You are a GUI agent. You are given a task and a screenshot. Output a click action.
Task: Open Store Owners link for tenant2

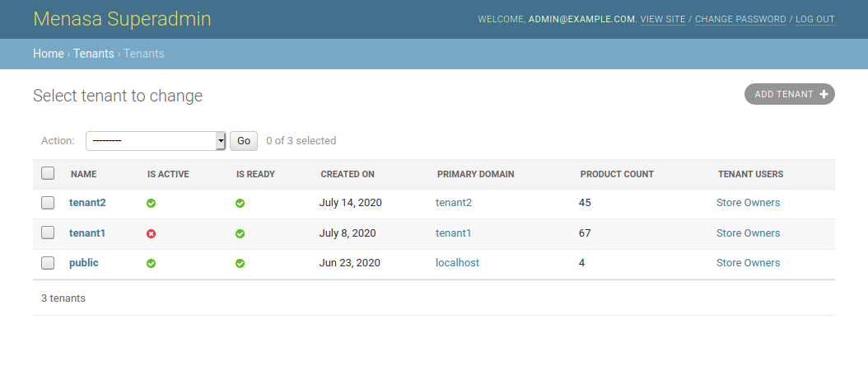(x=748, y=202)
